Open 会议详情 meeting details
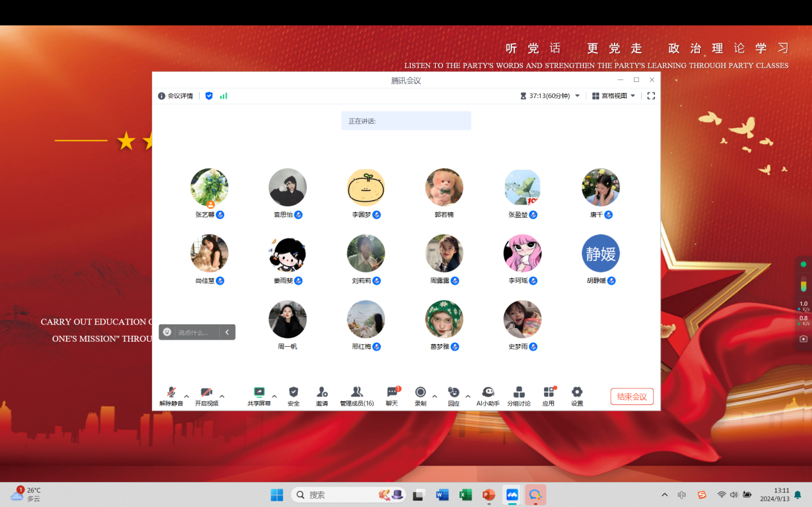Screen dimensions: 812x507 176,96
